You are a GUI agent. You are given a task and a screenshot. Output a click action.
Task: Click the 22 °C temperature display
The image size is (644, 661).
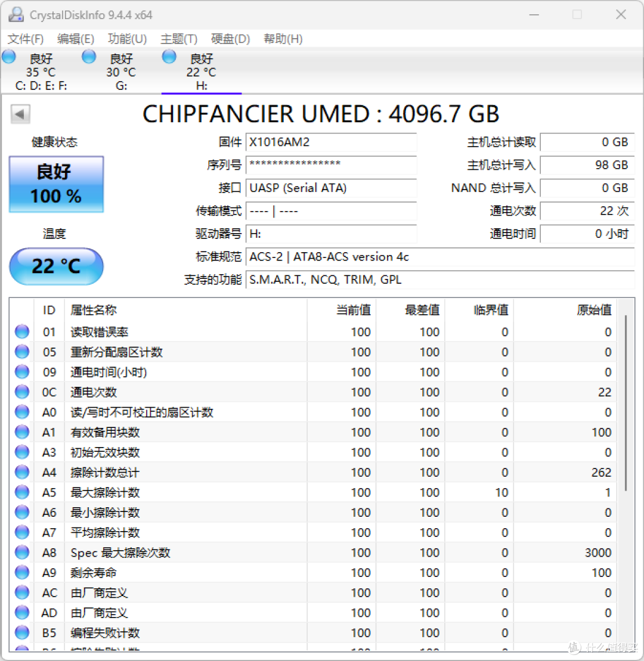point(55,266)
